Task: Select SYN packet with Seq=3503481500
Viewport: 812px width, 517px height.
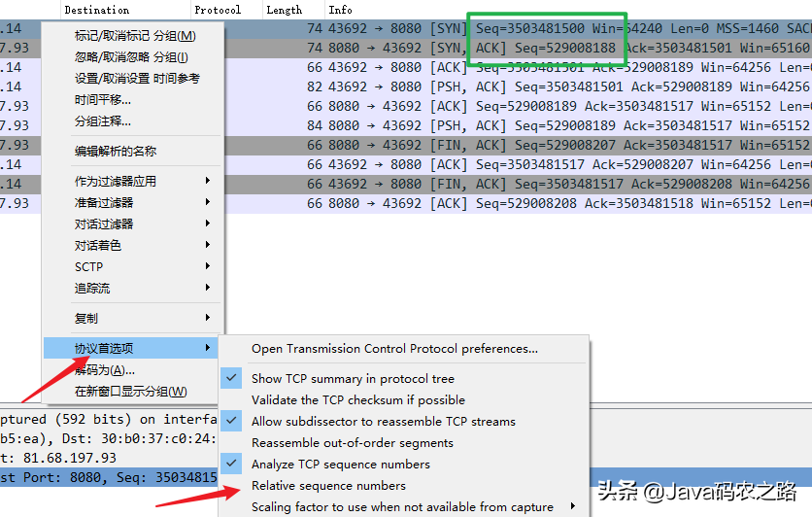Action: [x=518, y=28]
